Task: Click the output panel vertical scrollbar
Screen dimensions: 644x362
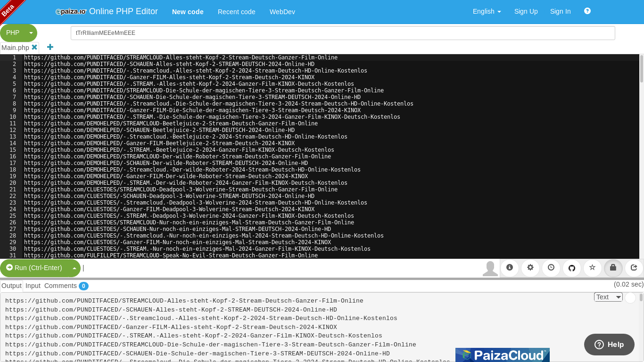Action: 641,297
